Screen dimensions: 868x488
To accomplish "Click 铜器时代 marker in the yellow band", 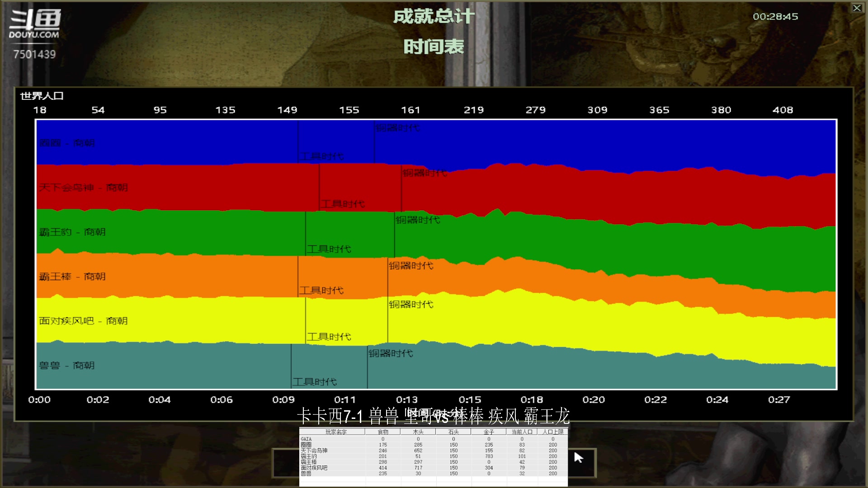I will (411, 305).
